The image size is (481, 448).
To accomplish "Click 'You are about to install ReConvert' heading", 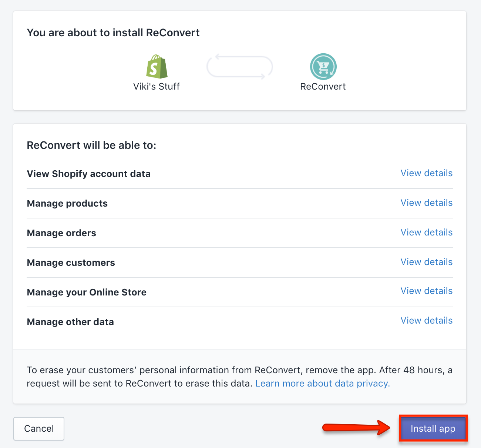I will click(x=113, y=33).
